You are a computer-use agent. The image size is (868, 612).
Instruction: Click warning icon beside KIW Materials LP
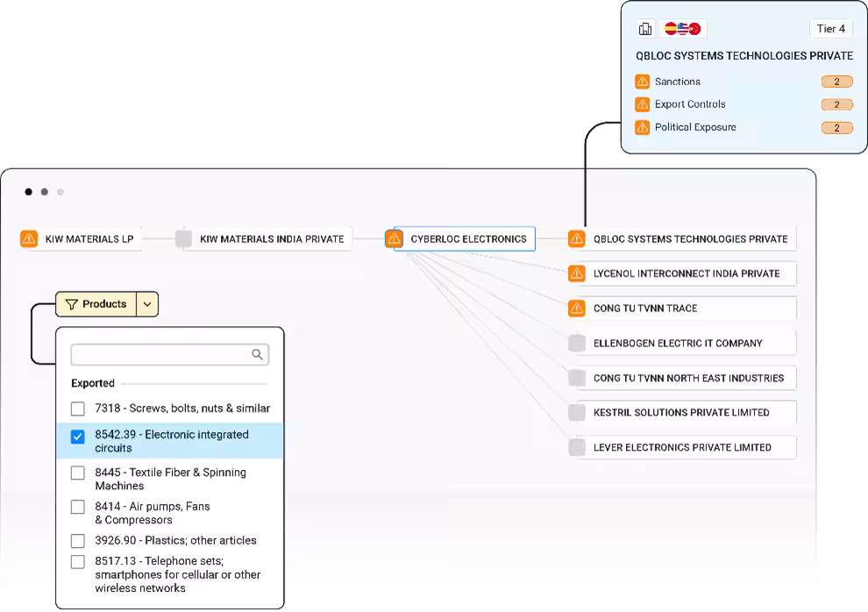point(29,238)
